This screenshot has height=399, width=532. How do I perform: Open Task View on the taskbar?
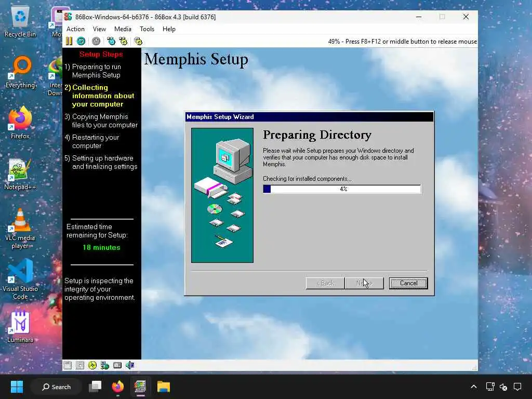[95, 387]
